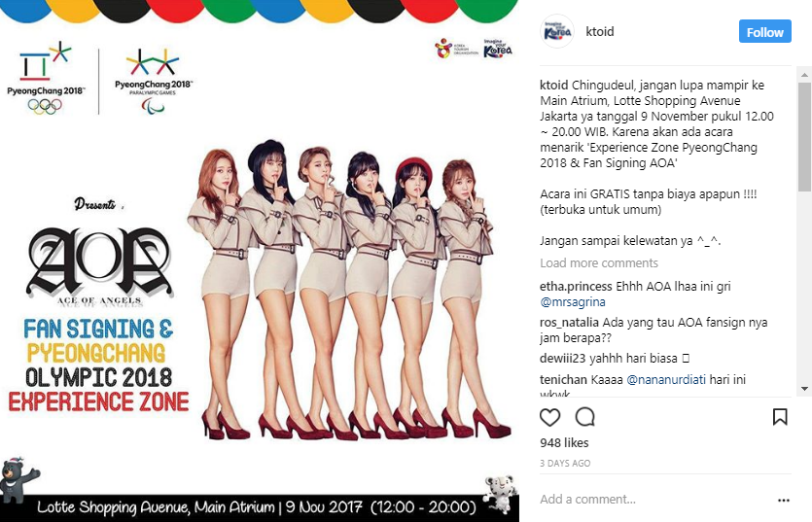Viewport: 812px width, 522px height.
Task: Load more comments
Action: point(599,263)
